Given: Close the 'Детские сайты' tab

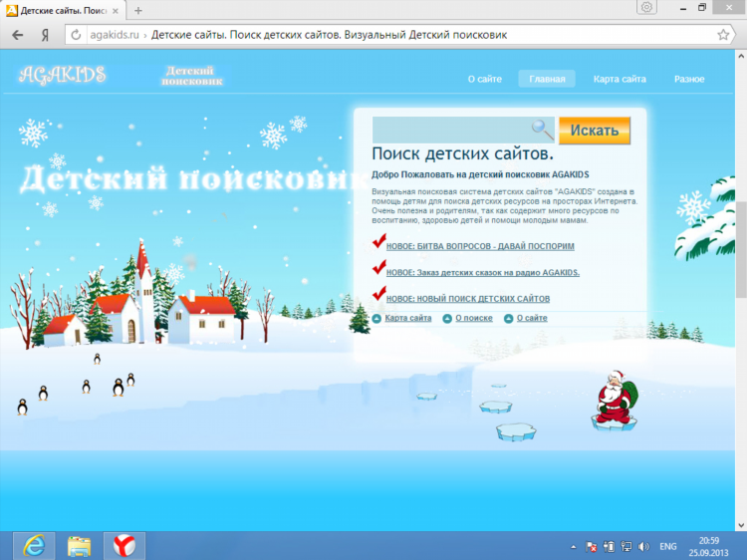Looking at the screenshot, I should tap(116, 11).
